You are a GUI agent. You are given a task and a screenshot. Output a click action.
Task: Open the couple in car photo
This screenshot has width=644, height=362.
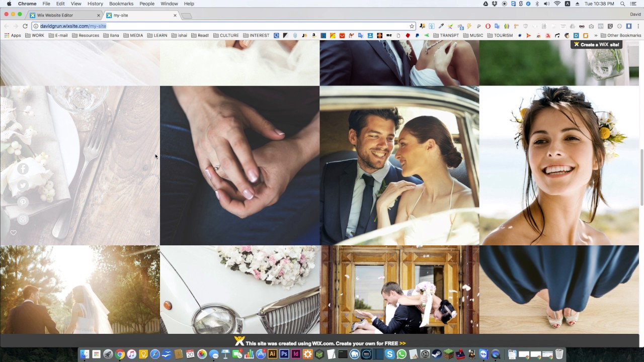399,165
